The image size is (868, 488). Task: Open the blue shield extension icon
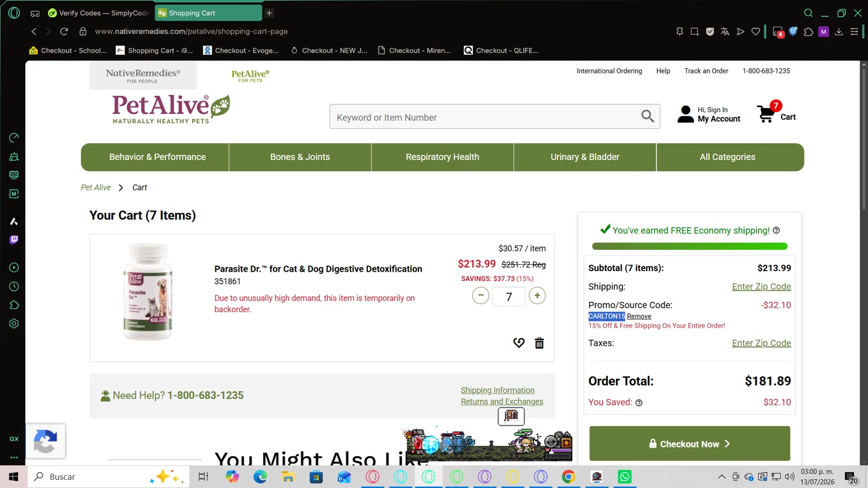coord(793,32)
